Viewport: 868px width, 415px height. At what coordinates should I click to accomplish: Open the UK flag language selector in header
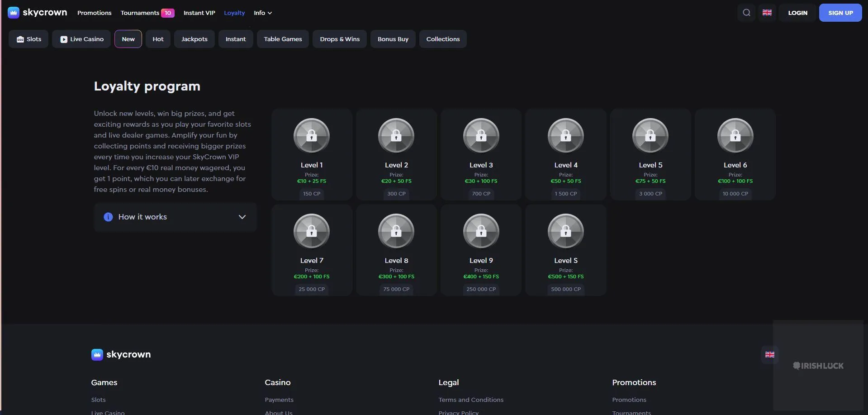click(767, 13)
